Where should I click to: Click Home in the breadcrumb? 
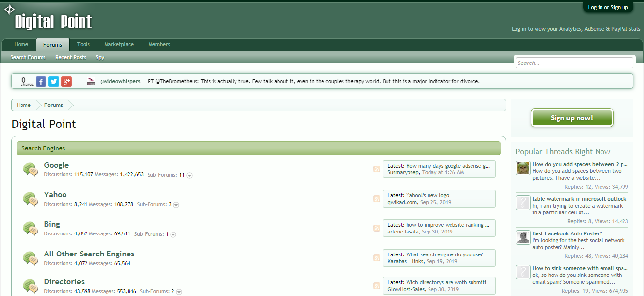coord(23,105)
